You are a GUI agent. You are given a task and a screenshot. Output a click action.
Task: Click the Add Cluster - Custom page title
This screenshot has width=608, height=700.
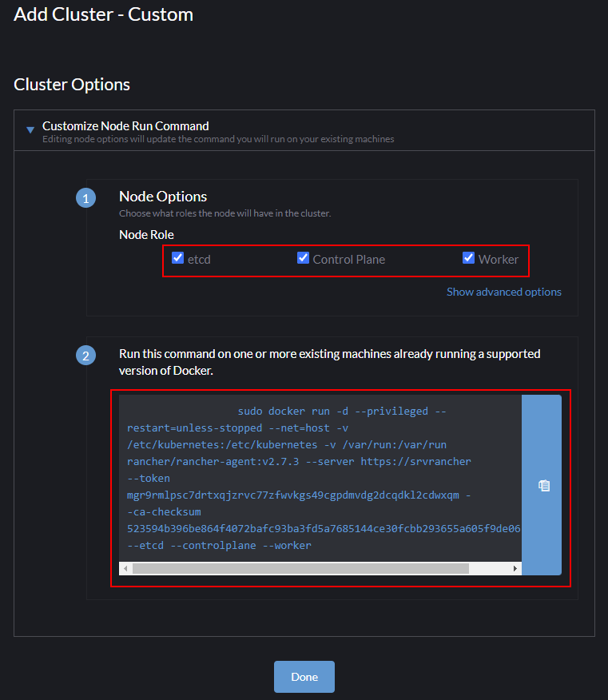[x=103, y=14]
